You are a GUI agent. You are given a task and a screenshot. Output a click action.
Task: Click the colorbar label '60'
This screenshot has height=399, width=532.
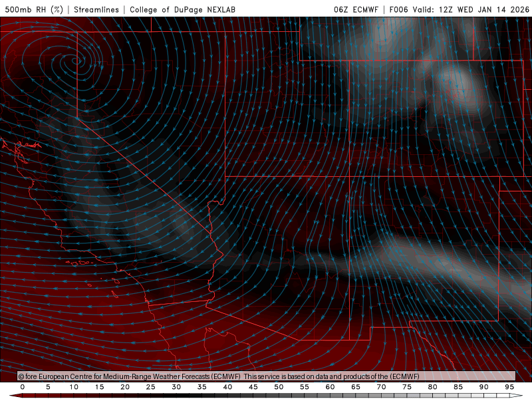330,387
